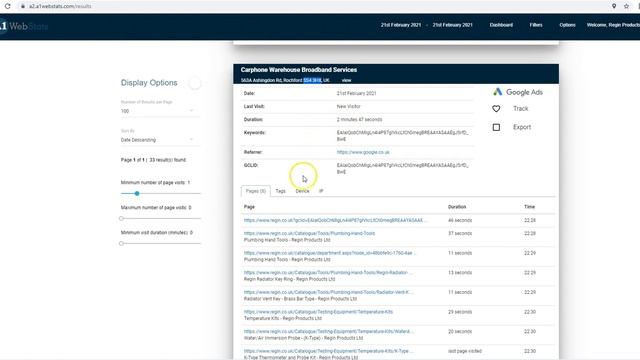Click the Carphone Warehouse Broadband Services heading
The height and width of the screenshot is (360, 640).
[299, 70]
